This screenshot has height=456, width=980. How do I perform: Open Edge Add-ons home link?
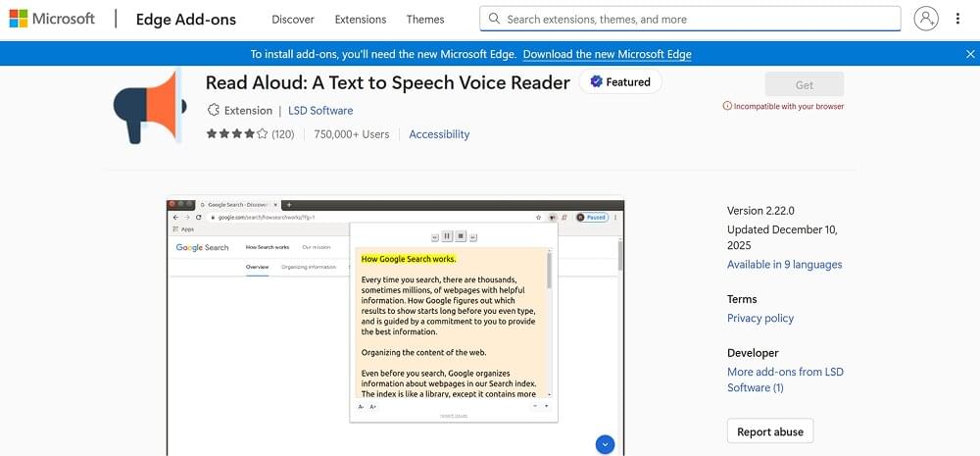186,20
